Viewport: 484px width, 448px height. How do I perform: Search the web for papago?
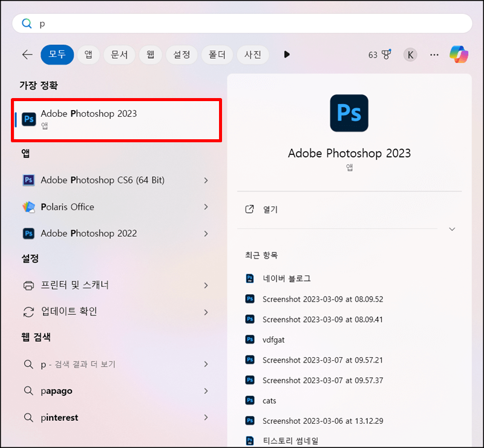[116, 391]
